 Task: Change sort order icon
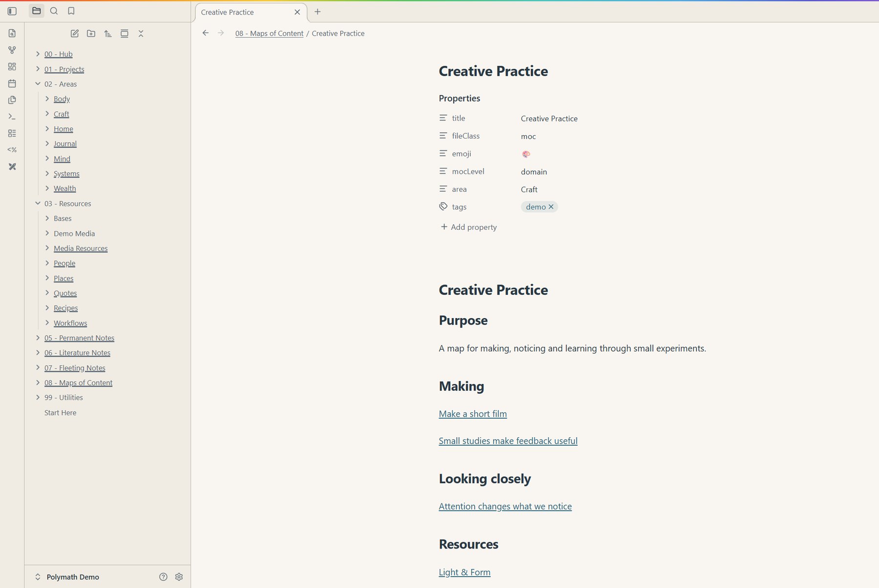pyautogui.click(x=108, y=34)
